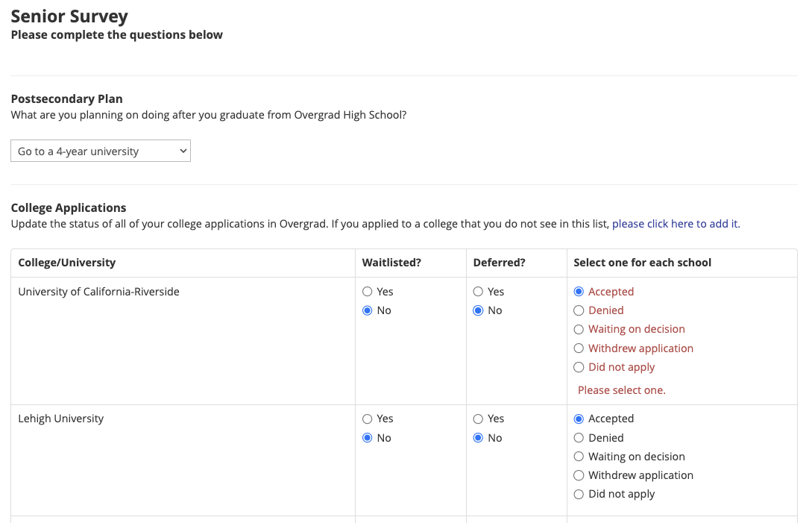Choose Waiting on decision for Lehigh University
Screen dimensions: 812x523
tap(579, 457)
